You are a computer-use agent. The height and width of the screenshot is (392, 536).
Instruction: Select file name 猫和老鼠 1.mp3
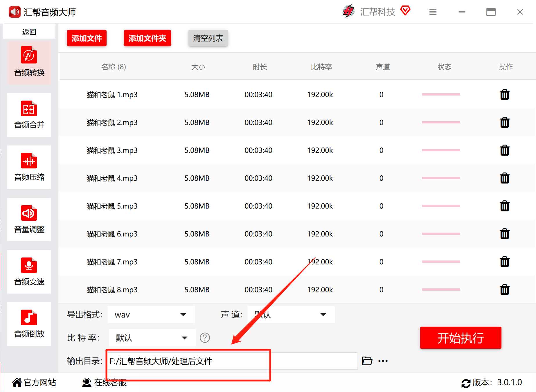(112, 94)
